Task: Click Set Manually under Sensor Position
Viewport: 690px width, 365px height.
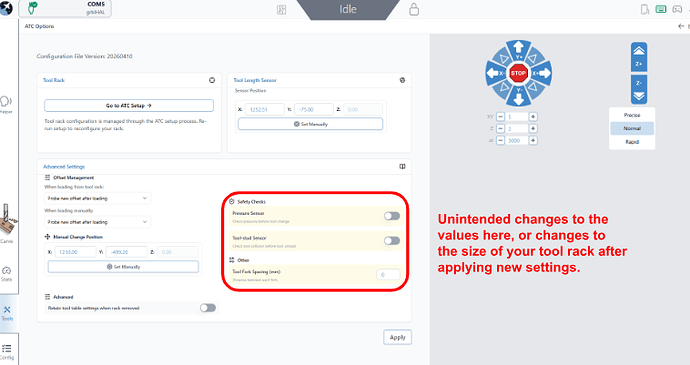Action: [x=310, y=124]
